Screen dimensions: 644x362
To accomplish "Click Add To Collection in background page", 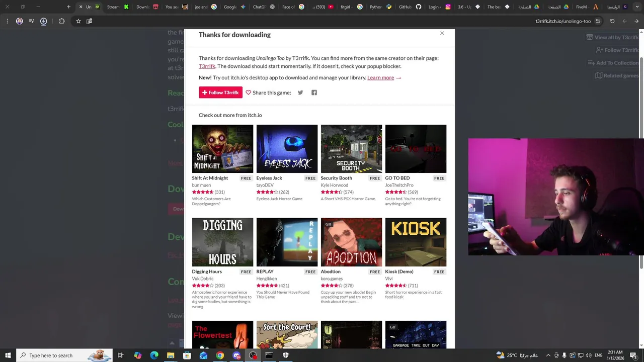I will (613, 63).
